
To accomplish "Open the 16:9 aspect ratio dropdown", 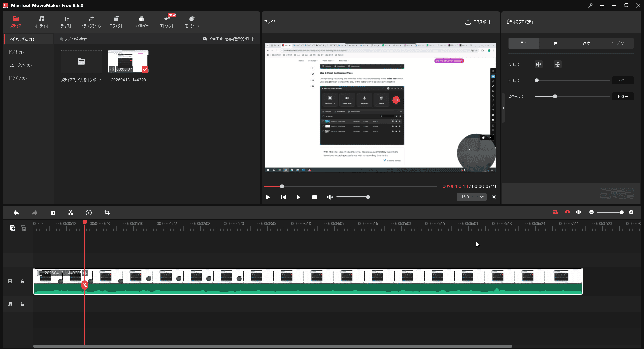I will click(x=471, y=197).
